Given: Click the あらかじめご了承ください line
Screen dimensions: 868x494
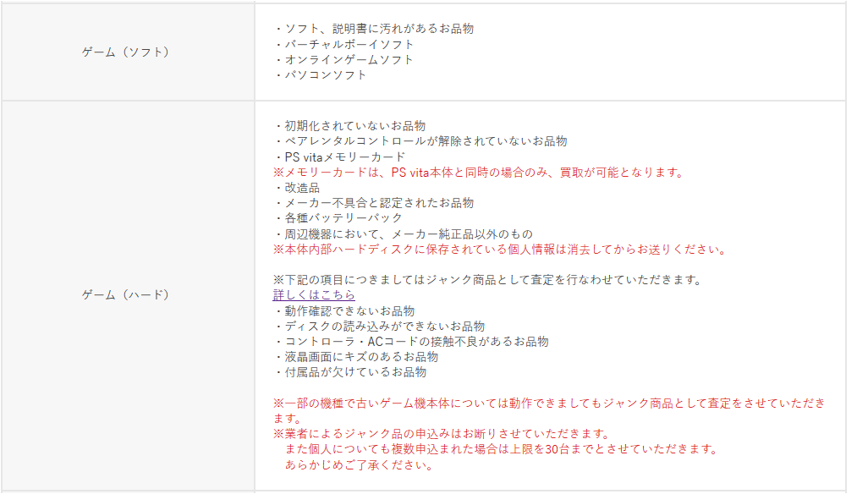Looking at the screenshot, I should pyautogui.click(x=359, y=464).
